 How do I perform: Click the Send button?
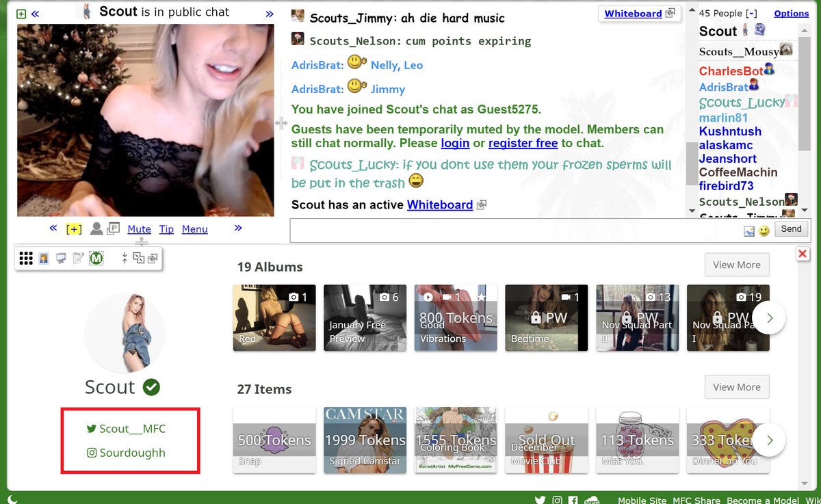coord(791,229)
